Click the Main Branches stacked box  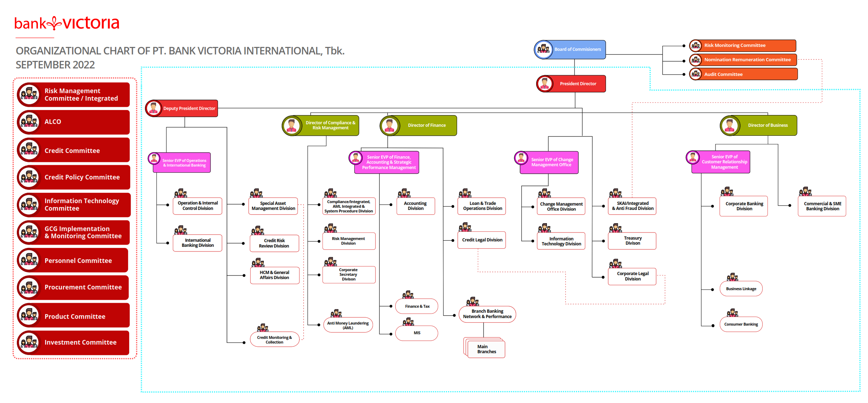coord(485,348)
